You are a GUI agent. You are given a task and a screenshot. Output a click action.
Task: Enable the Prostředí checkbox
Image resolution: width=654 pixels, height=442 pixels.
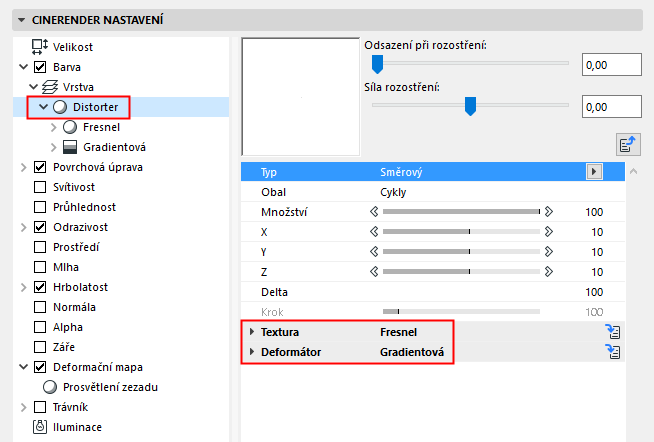(x=40, y=247)
